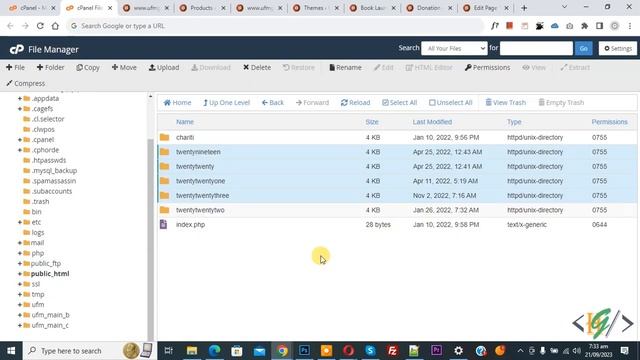Viewport: 640px width, 360px height.
Task: Open the logs folder in tree
Action: (38, 232)
